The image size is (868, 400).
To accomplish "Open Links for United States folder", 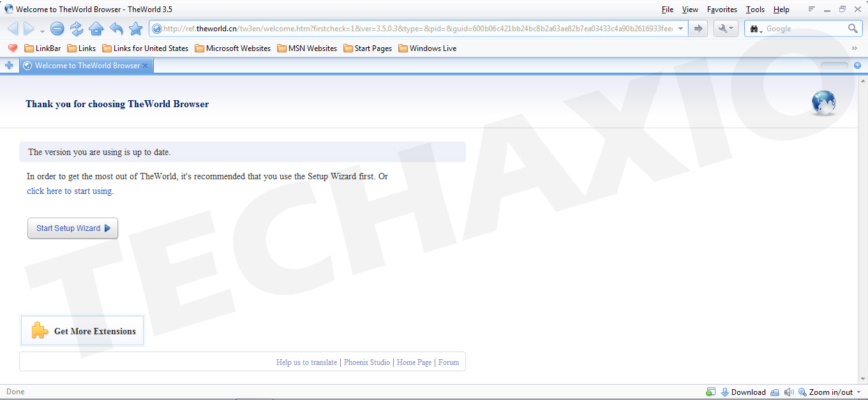I will tap(146, 48).
